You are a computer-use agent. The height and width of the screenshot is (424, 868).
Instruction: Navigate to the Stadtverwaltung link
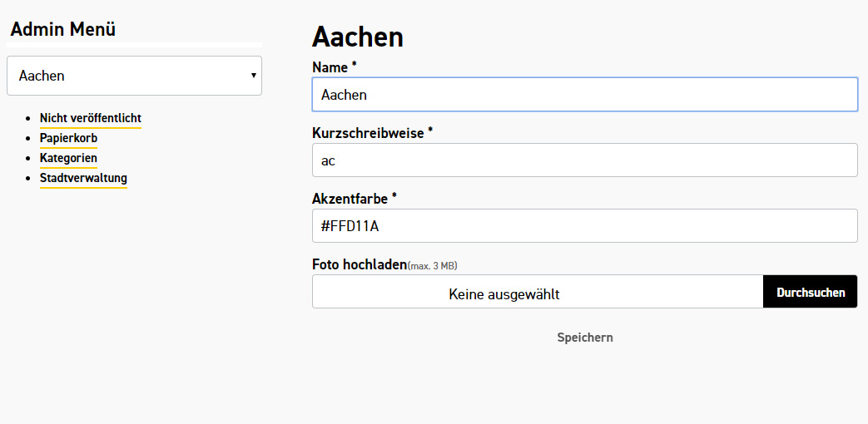coord(83,178)
